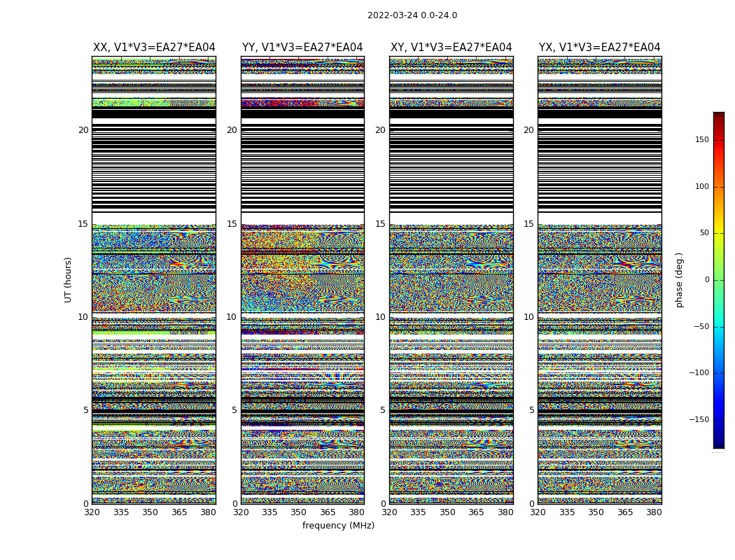Click the −150 tick on the colorbar
735x560 pixels.
coord(699,420)
